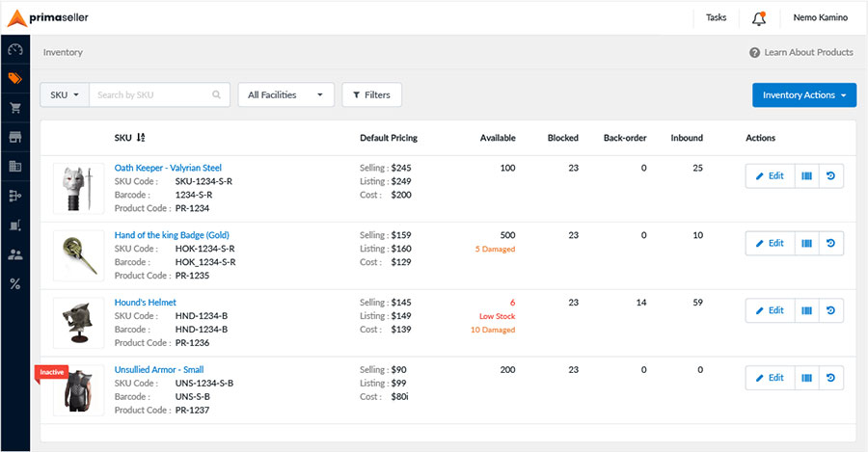Open the SKU search type dropdown
Image resolution: width=868 pixels, height=452 pixels.
coord(65,94)
